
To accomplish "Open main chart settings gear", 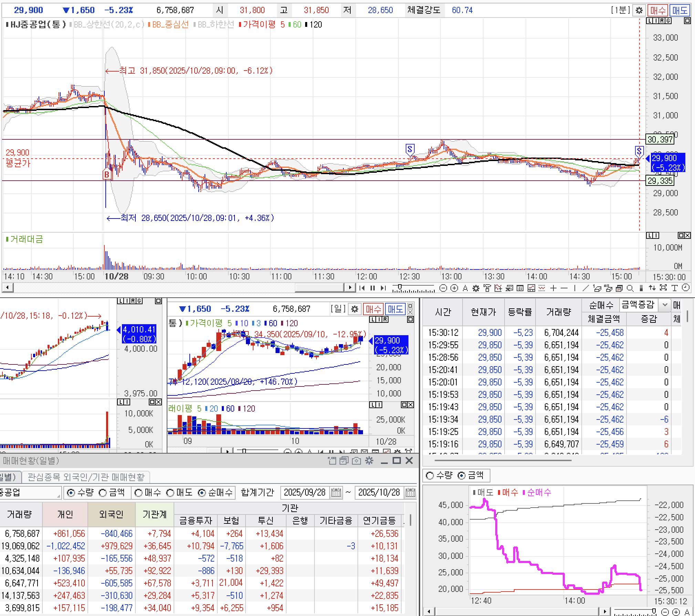I will (x=639, y=10).
